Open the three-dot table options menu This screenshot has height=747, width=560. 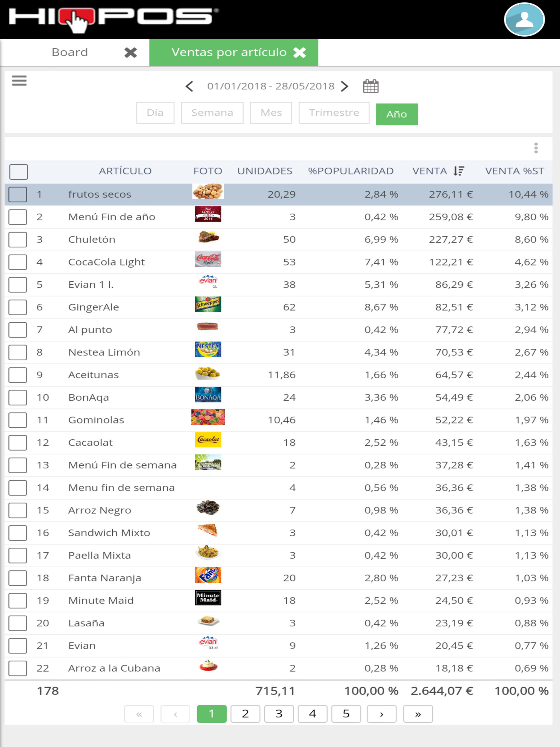pos(536,148)
